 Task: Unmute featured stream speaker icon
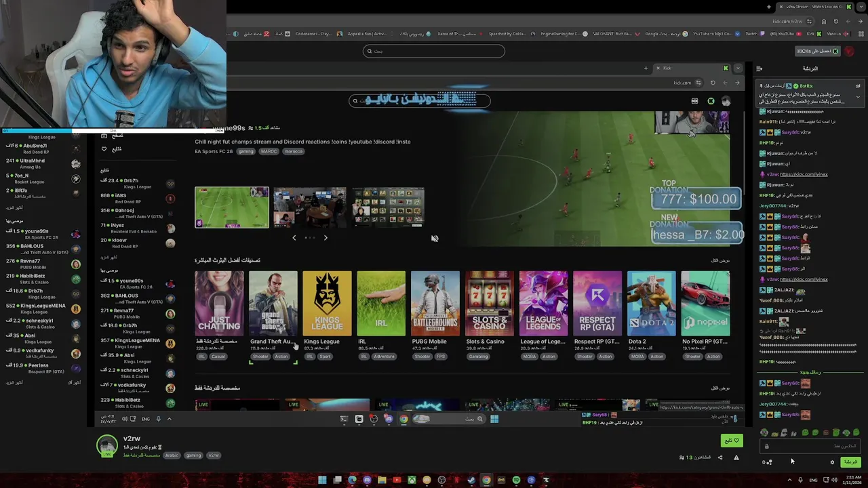pyautogui.click(x=435, y=239)
